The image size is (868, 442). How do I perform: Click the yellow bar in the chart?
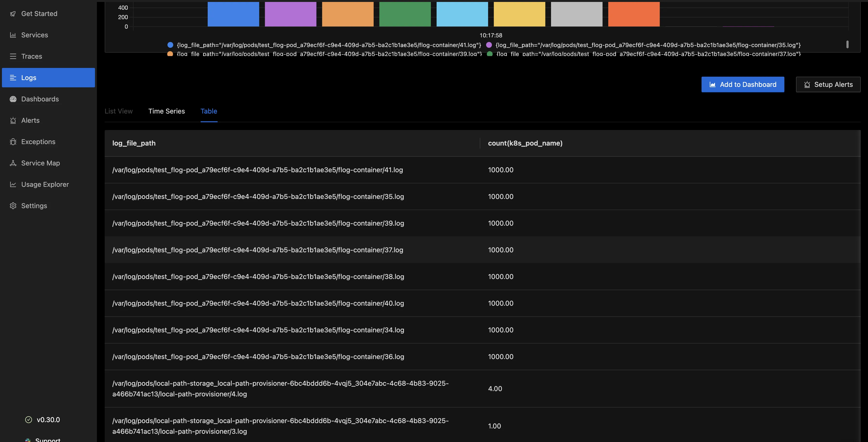click(519, 14)
